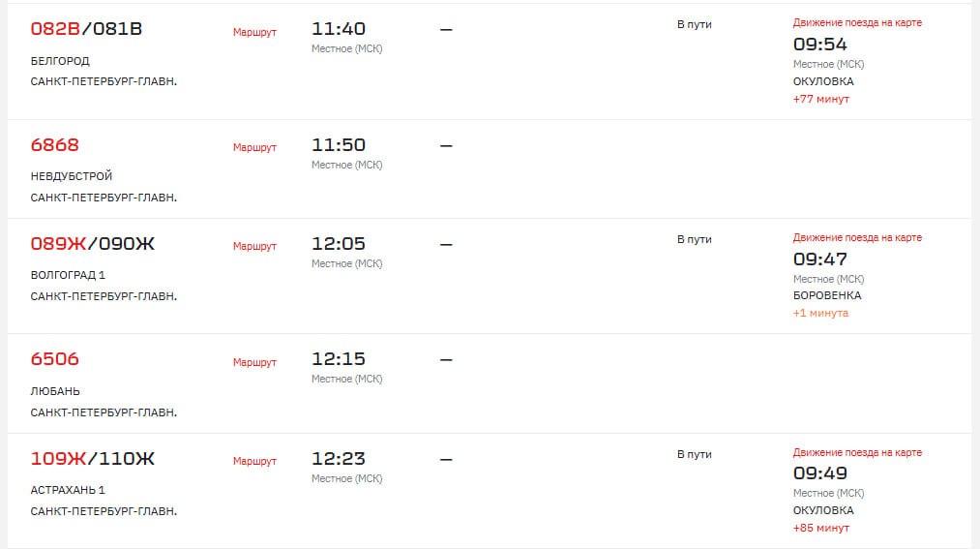
Task: Click train number 6868
Action: tap(55, 145)
